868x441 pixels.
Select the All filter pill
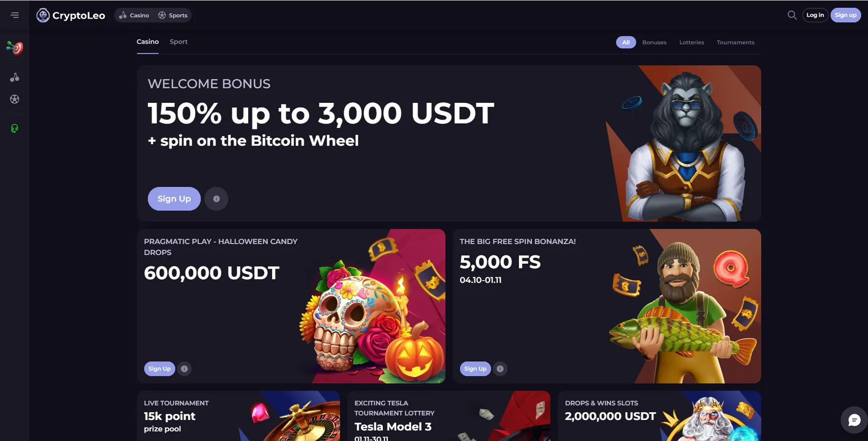click(626, 43)
